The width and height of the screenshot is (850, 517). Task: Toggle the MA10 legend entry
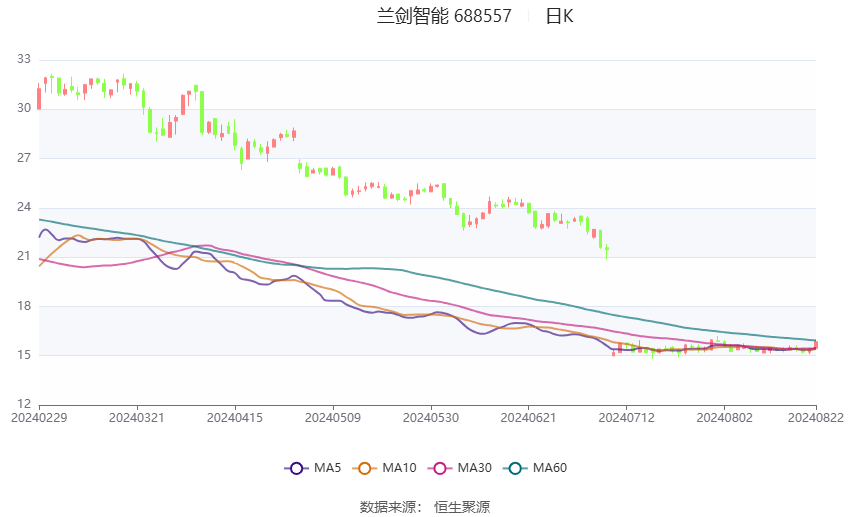click(384, 468)
